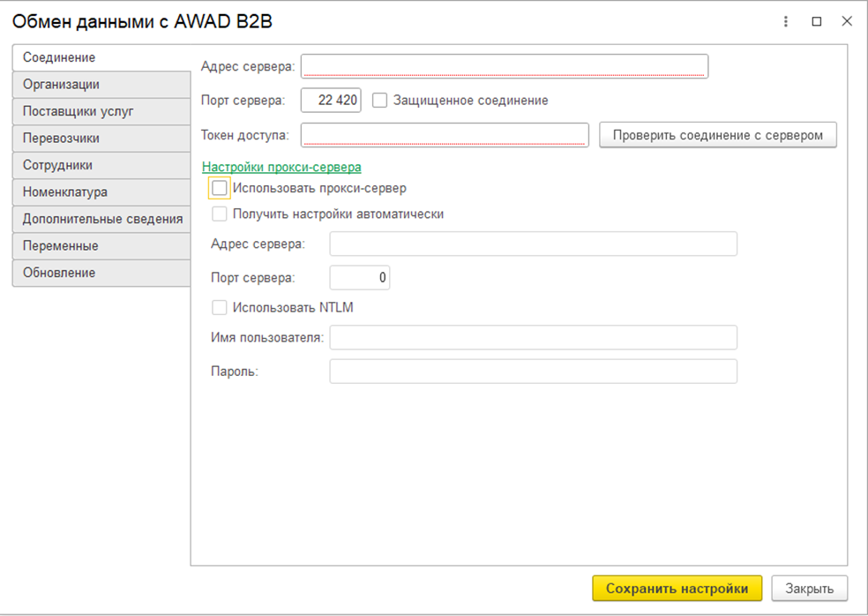
Task: Open the Поставщики услуг tab
Action: pyautogui.click(x=101, y=111)
